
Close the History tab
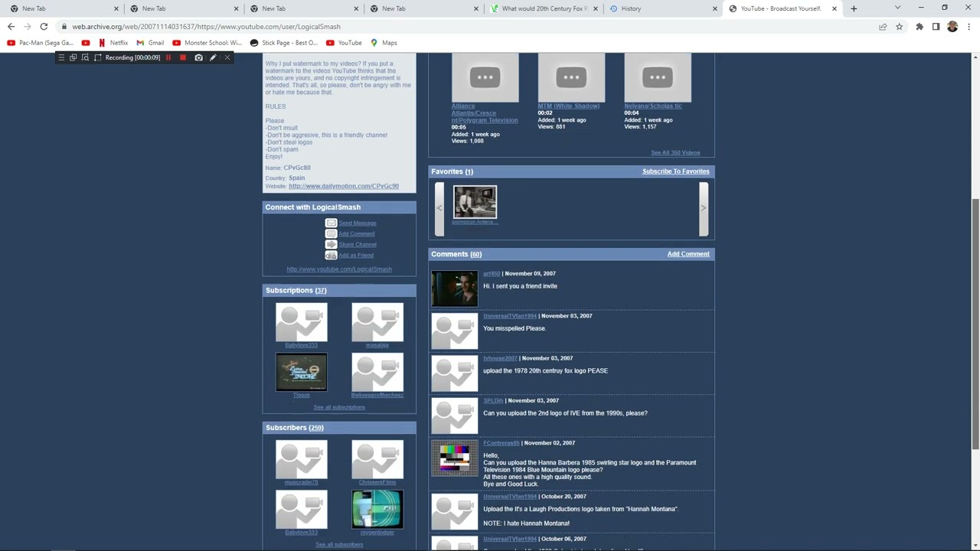(x=714, y=8)
